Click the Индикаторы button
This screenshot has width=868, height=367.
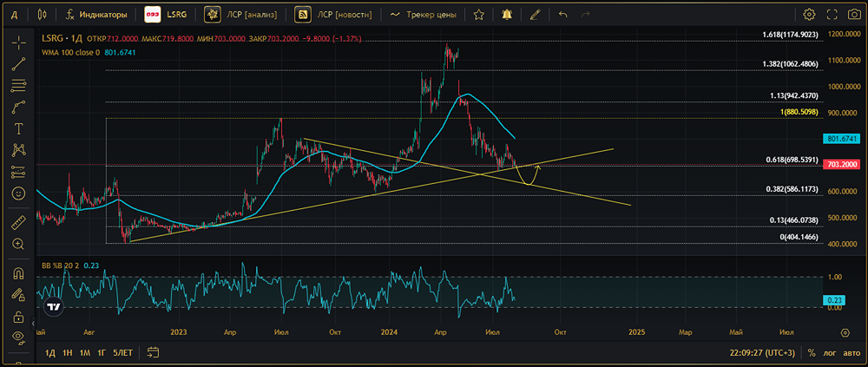(96, 15)
